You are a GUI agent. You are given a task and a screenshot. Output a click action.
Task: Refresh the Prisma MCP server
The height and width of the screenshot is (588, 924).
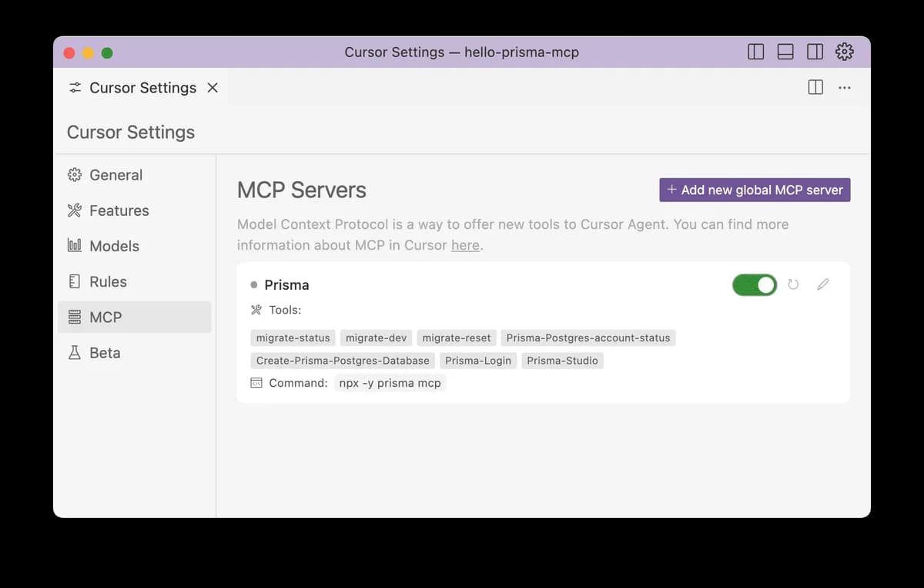(x=793, y=284)
